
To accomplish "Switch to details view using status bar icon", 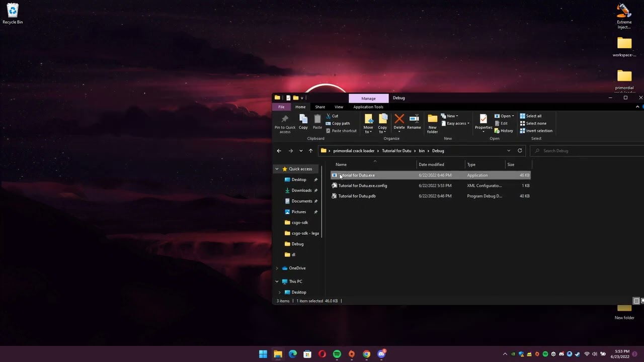I will tap(636, 301).
